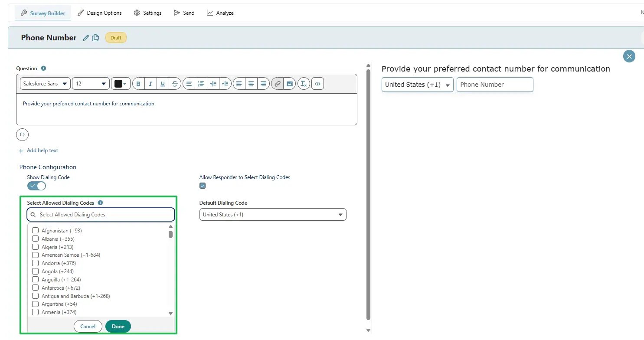Viewport: 644px width, 340px height.
Task: Click the info icon next to Question label
Action: point(43,69)
